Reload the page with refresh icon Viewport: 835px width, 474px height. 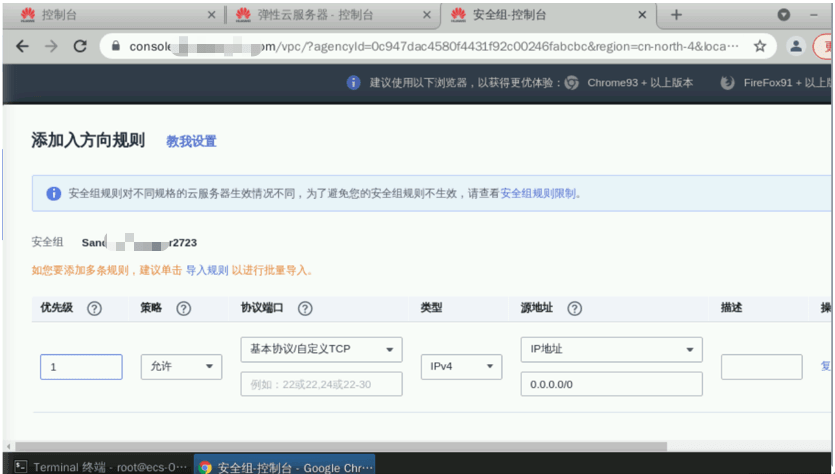(80, 46)
